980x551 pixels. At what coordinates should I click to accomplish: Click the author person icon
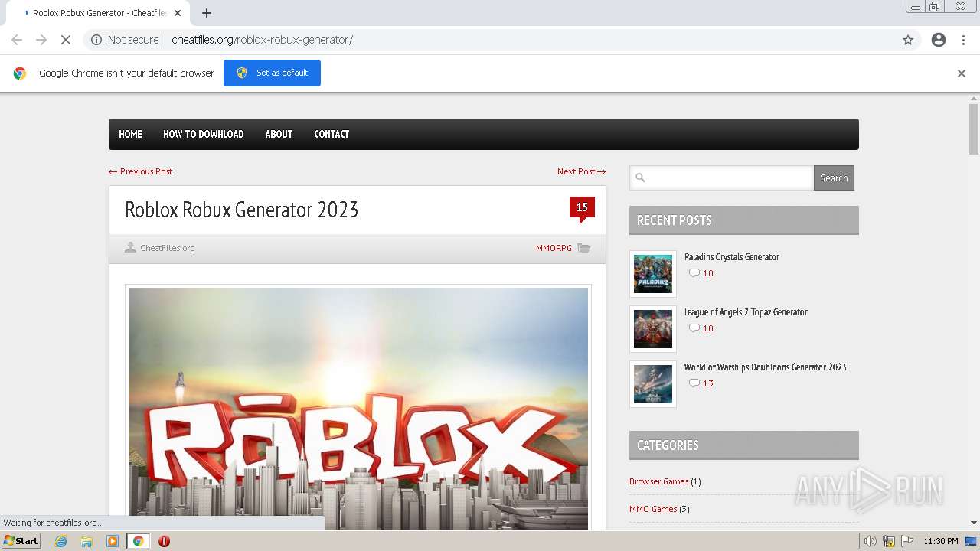[130, 247]
